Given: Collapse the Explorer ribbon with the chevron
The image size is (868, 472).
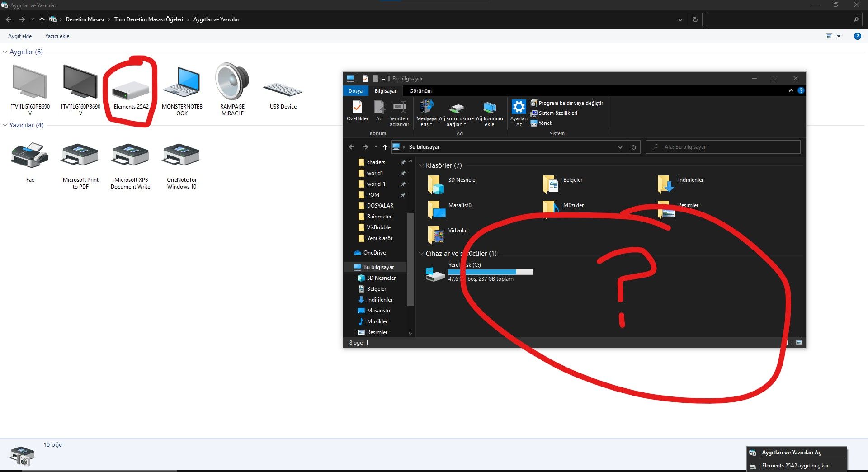Looking at the screenshot, I should click(791, 91).
